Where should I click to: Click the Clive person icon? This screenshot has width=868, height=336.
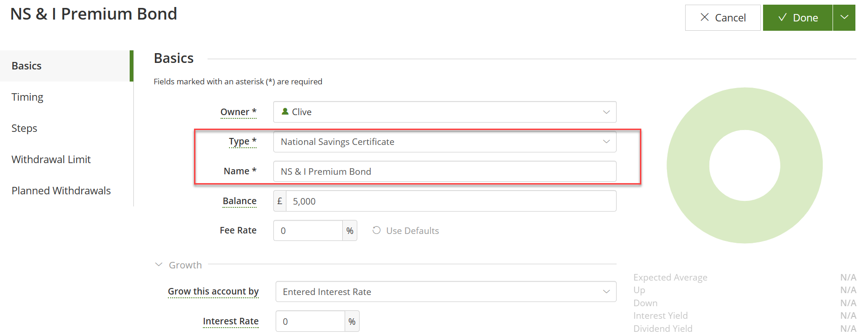point(285,111)
